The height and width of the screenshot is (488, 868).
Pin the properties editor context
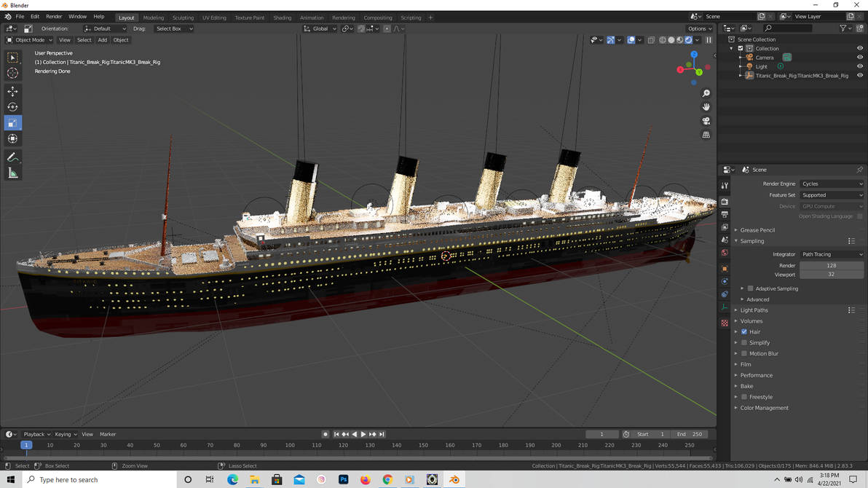[x=860, y=170]
